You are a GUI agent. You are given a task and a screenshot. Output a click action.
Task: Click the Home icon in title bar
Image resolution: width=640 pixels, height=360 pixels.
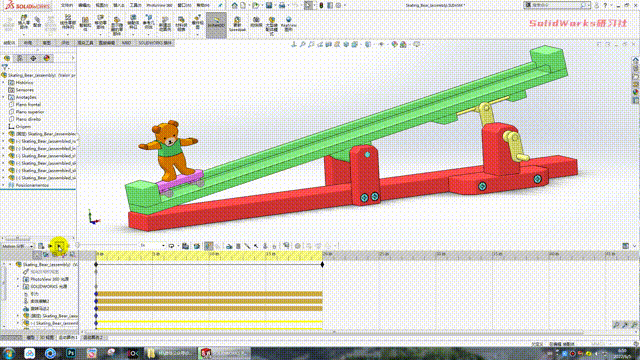pos(234,5)
